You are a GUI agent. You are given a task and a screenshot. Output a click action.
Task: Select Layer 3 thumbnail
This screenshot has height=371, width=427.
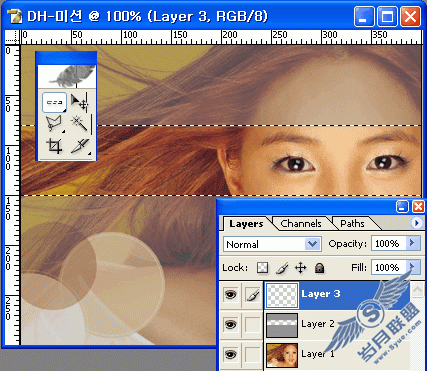[x=282, y=295]
